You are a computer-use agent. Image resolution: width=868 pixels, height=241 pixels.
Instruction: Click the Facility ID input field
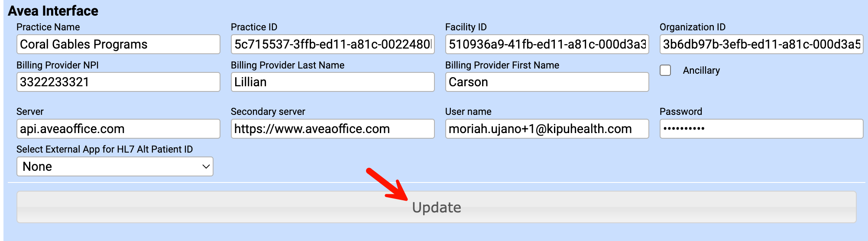[547, 44]
